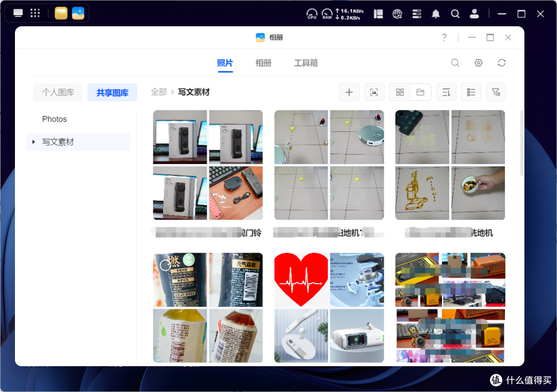The width and height of the screenshot is (557, 392).
Task: Open system search in the top bar
Action: pyautogui.click(x=455, y=14)
